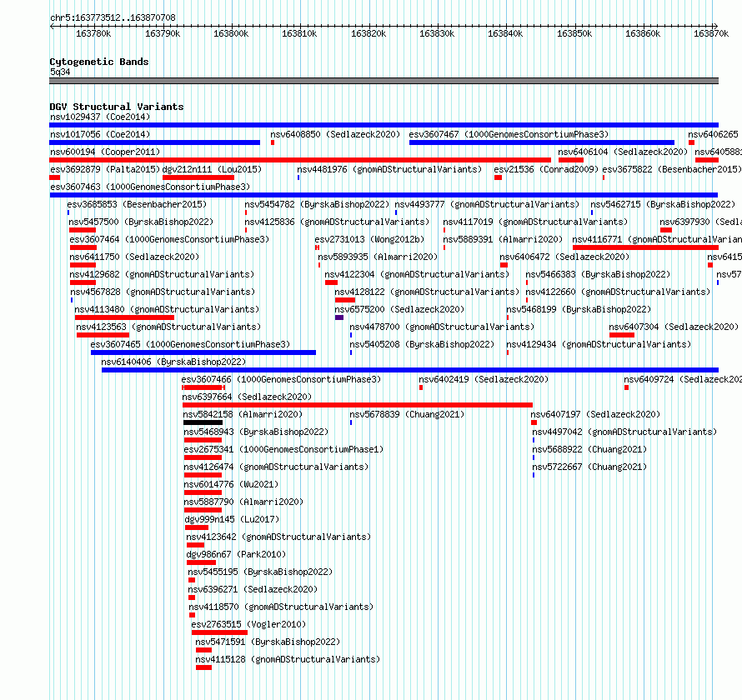This screenshot has width=742, height=700.
Task: Click nsv4497042 (gnomADStructuralVariants) label
Action: pyautogui.click(x=624, y=432)
